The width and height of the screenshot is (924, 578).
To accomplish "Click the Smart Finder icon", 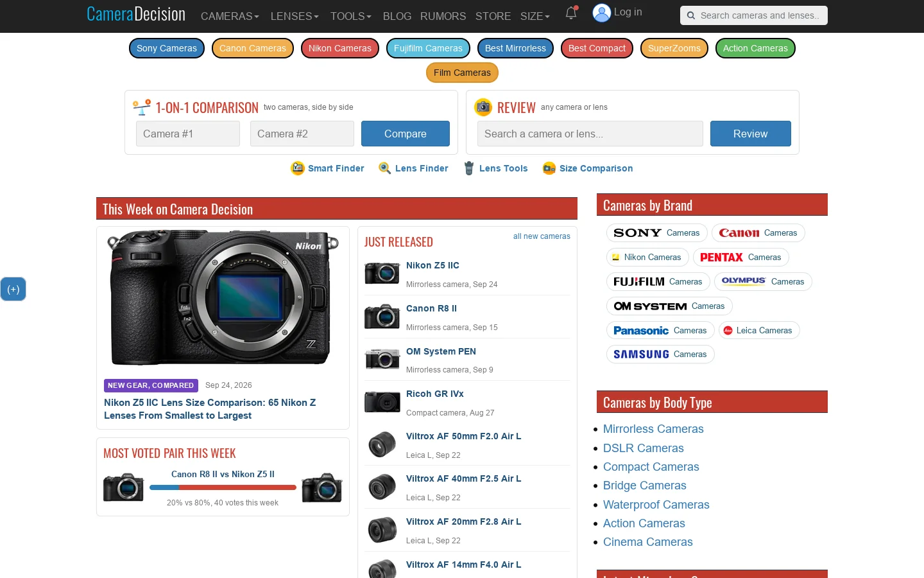I will (298, 168).
